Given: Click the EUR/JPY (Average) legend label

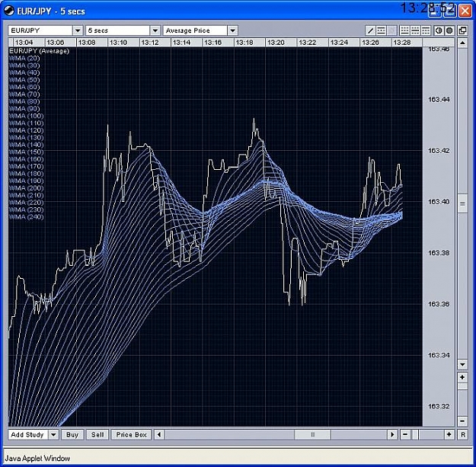Looking at the screenshot, I should 39,51.
